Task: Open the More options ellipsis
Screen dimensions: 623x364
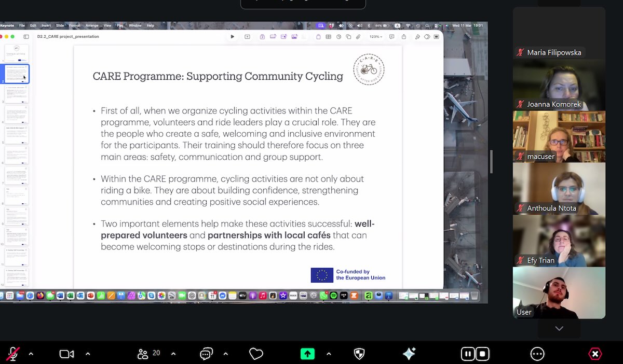Action: click(x=537, y=354)
